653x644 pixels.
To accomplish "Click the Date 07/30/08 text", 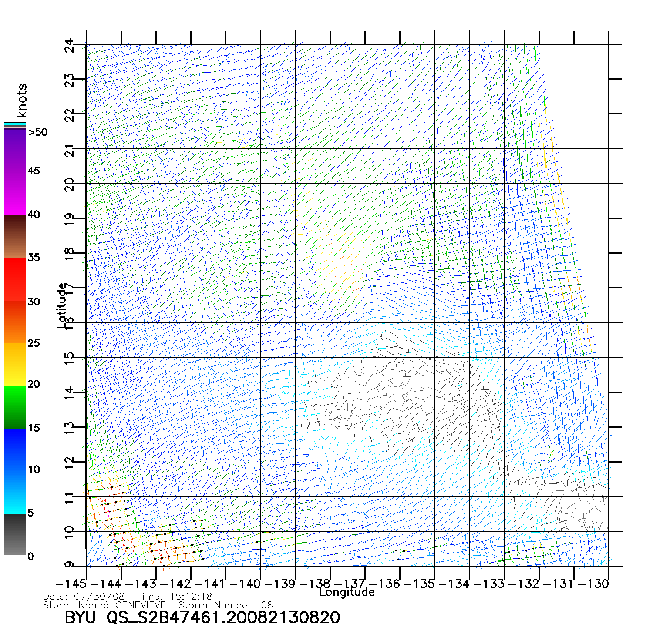I will [x=84, y=596].
